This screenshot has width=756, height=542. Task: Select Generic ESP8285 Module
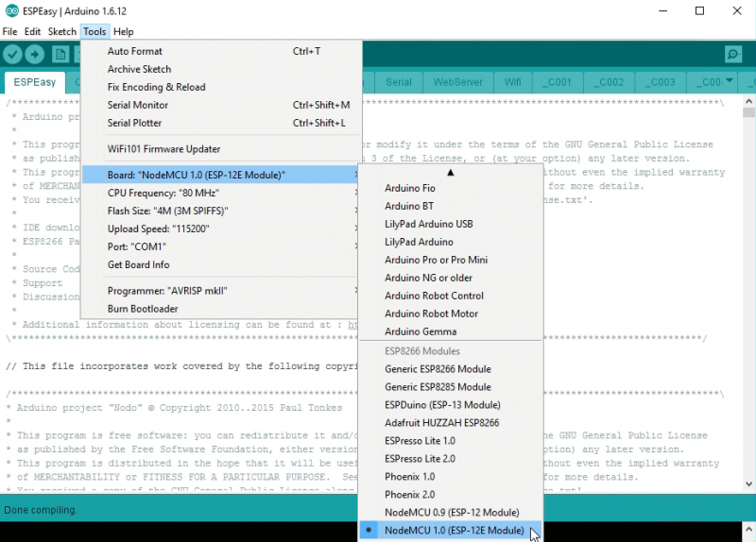pos(451,387)
